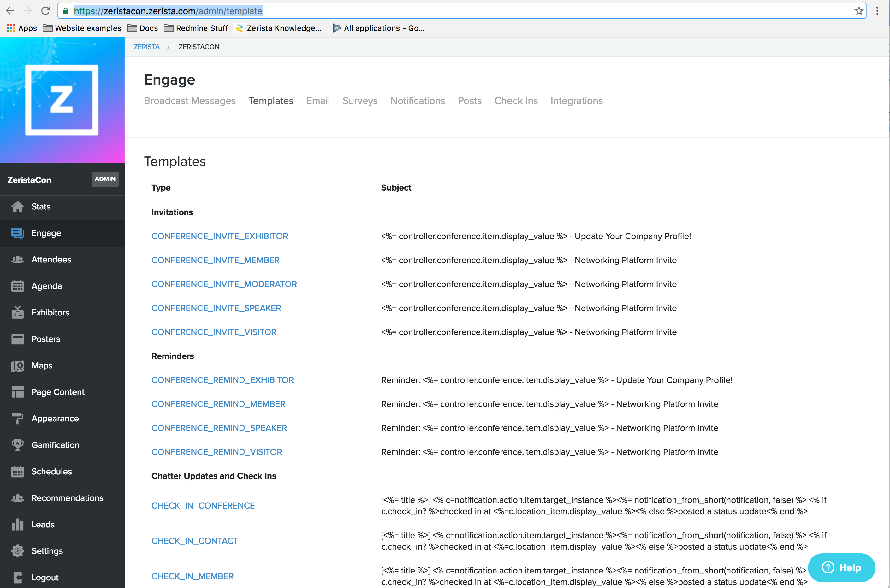Image resolution: width=890 pixels, height=588 pixels.
Task: Open CHECK_IN_CONFERENCE template
Action: pos(203,506)
